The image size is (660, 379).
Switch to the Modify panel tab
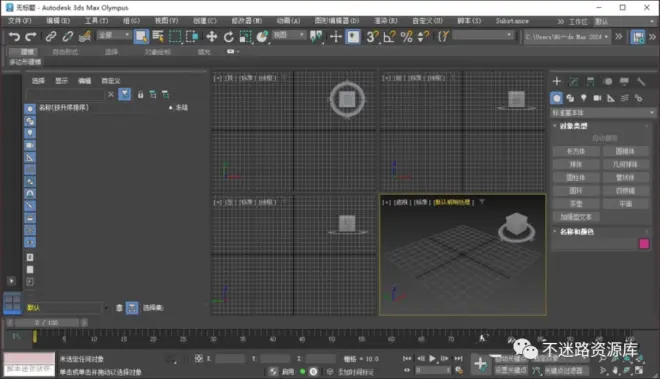(x=574, y=81)
